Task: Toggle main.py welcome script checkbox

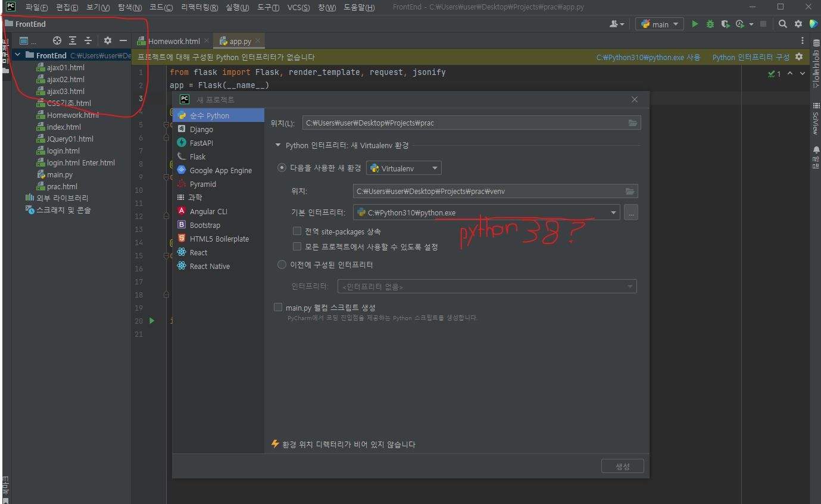Action: pyautogui.click(x=278, y=307)
